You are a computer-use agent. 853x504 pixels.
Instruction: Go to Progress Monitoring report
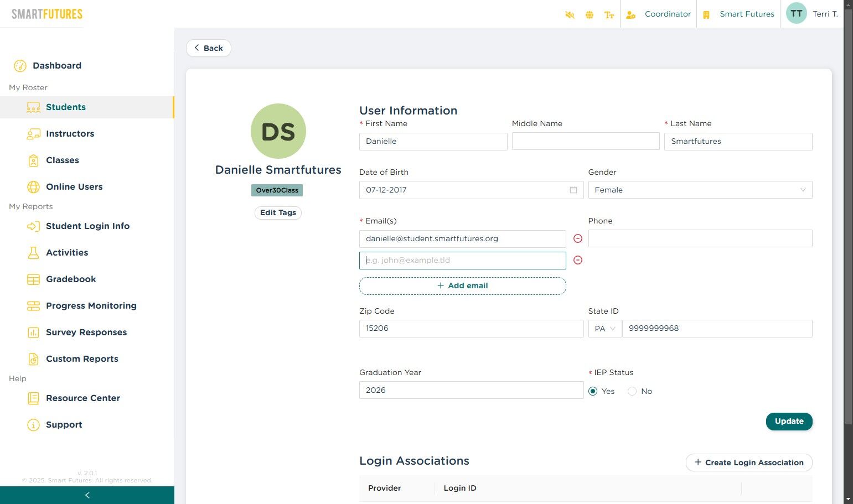[91, 306]
